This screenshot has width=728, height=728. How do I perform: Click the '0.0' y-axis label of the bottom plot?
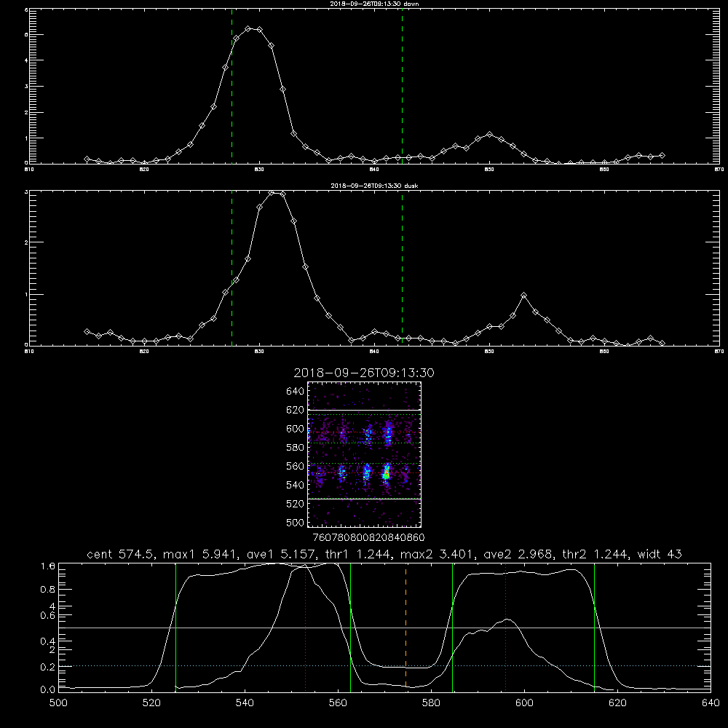tap(48, 689)
